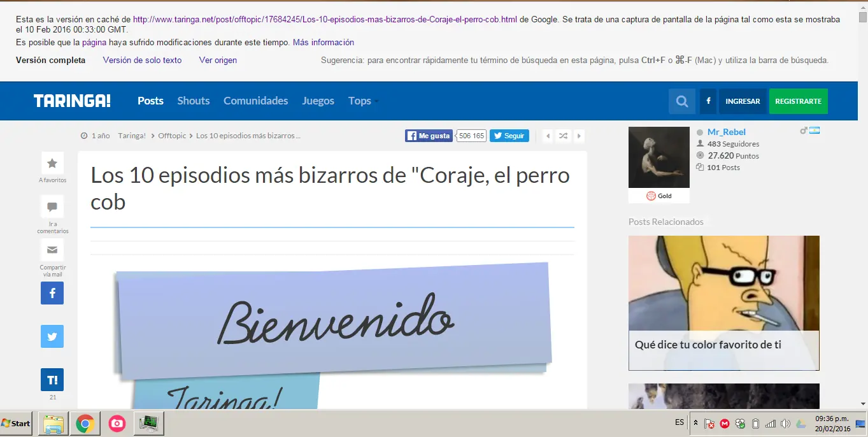Image resolution: width=868 pixels, height=437 pixels.
Task: Click the Dropbox tray icon
Action: point(740,423)
